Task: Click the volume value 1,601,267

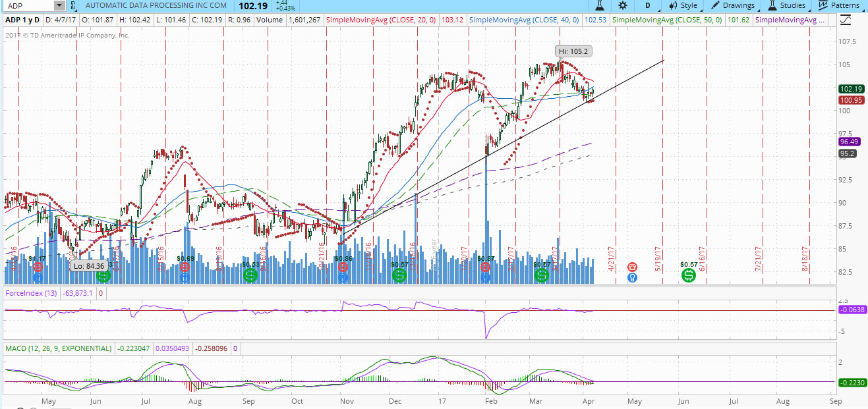Action: coord(304,20)
